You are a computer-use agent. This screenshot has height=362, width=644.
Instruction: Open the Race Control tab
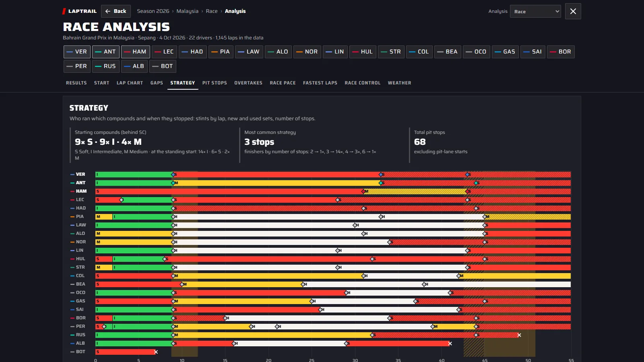tap(363, 83)
